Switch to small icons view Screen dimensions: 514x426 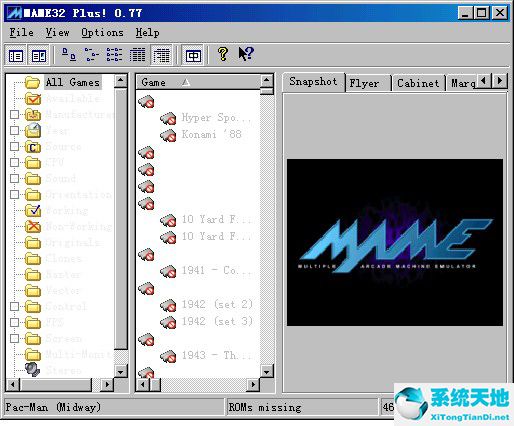[x=92, y=55]
